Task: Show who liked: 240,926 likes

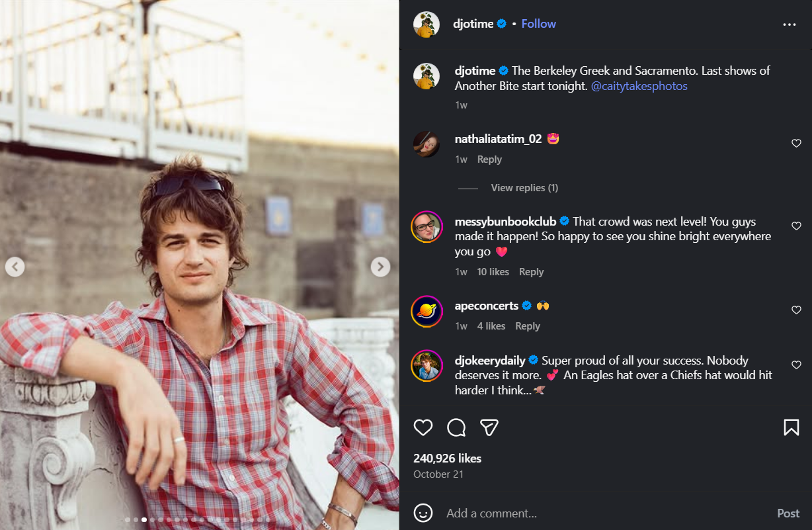Action: click(x=447, y=458)
